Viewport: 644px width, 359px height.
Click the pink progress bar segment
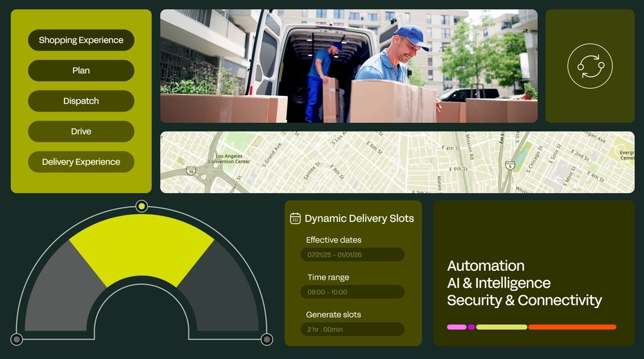click(x=457, y=327)
